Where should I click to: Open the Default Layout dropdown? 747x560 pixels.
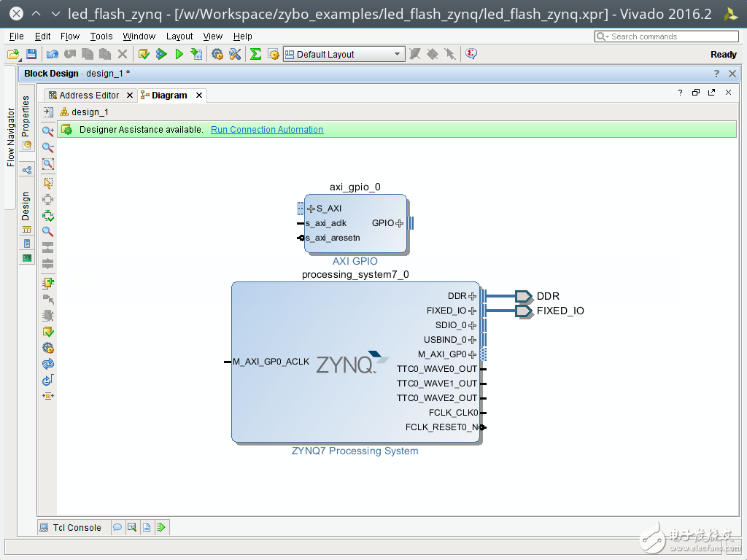[x=398, y=54]
